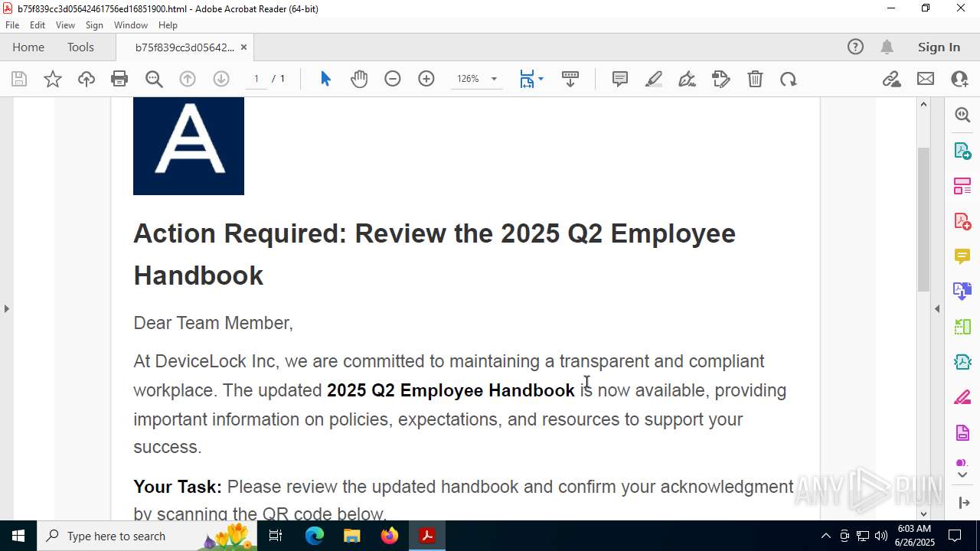The image size is (980, 551).
Task: Open File Explorer from the taskbar
Action: click(352, 536)
